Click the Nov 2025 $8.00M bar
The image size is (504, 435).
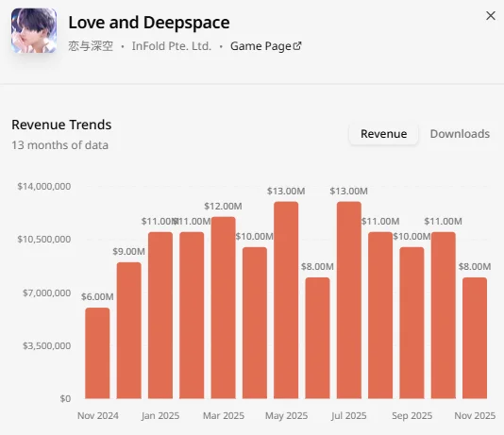click(x=475, y=338)
